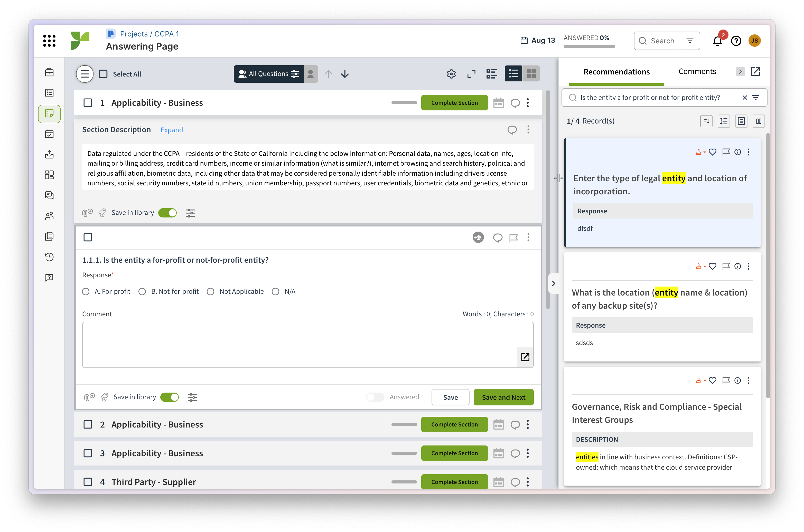Open the Projects breadcrumb link
The height and width of the screenshot is (532, 804).
click(x=134, y=34)
